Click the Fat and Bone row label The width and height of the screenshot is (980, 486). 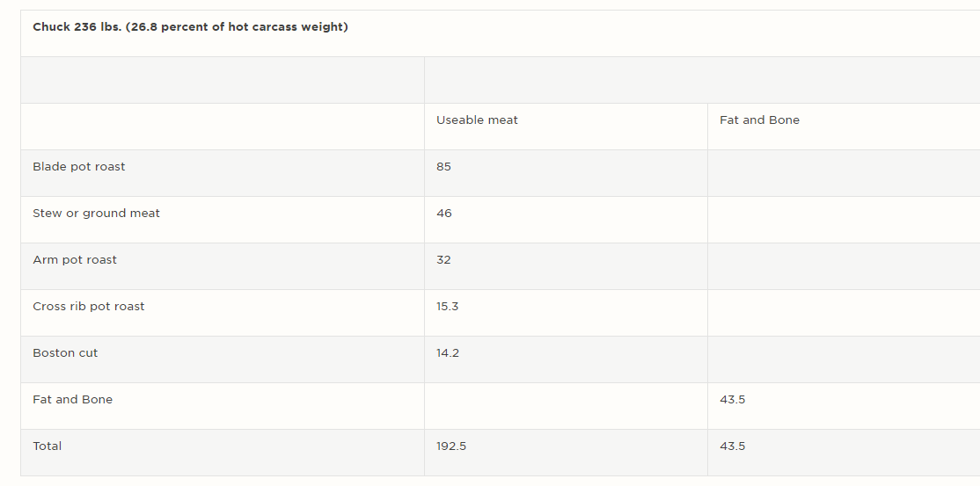click(72, 400)
